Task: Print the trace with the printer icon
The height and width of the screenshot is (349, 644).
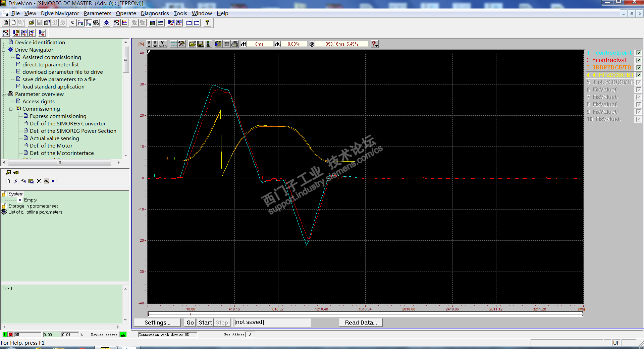Action: pos(235,44)
